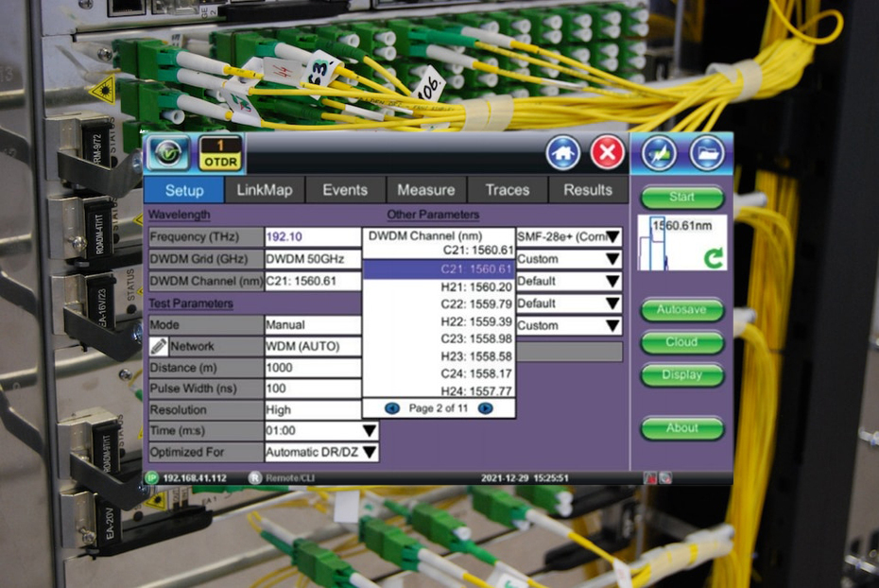Click the green refresh arrow in trace preview
The width and height of the screenshot is (879, 588).
pos(713,257)
